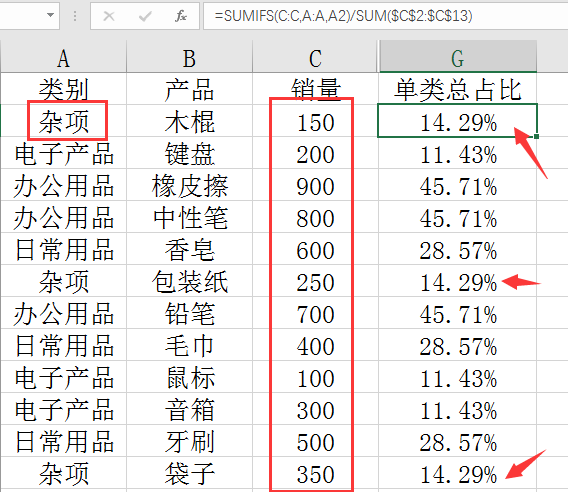Select the 中性笔 product cell
The image size is (568, 492).
[x=189, y=217]
